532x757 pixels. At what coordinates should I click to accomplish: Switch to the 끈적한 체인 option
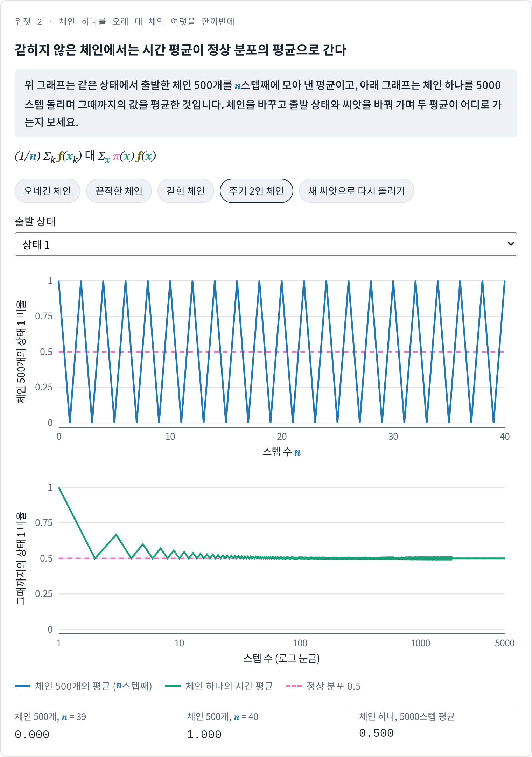(x=119, y=191)
